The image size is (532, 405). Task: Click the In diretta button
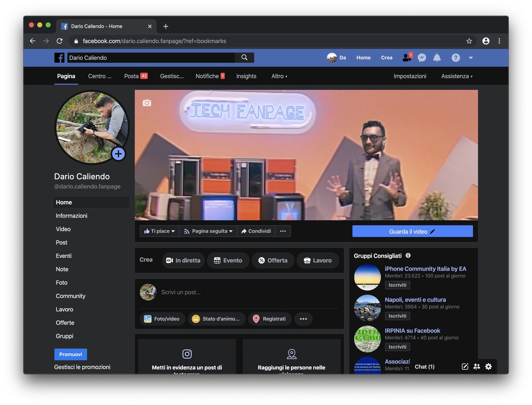(183, 260)
